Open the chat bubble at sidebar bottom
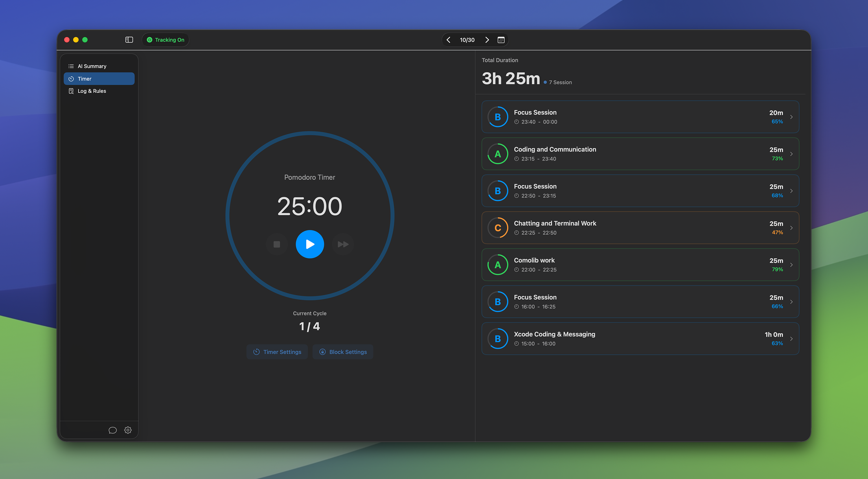The image size is (868, 479). 112,430
